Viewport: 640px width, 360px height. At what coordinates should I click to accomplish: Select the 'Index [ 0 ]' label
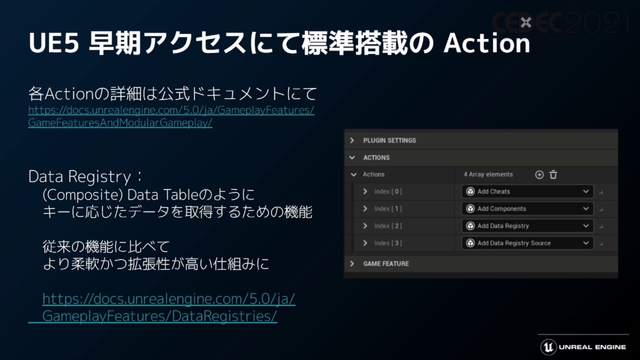point(388,191)
